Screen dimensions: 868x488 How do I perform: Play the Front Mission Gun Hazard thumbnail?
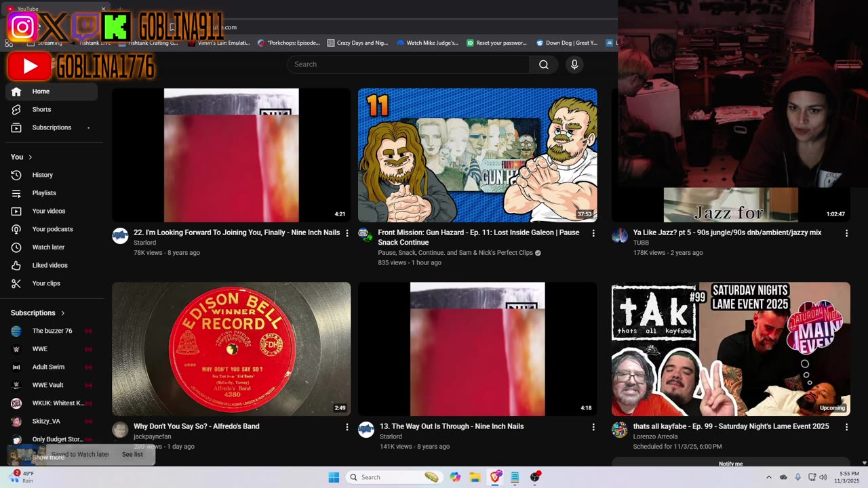477,155
